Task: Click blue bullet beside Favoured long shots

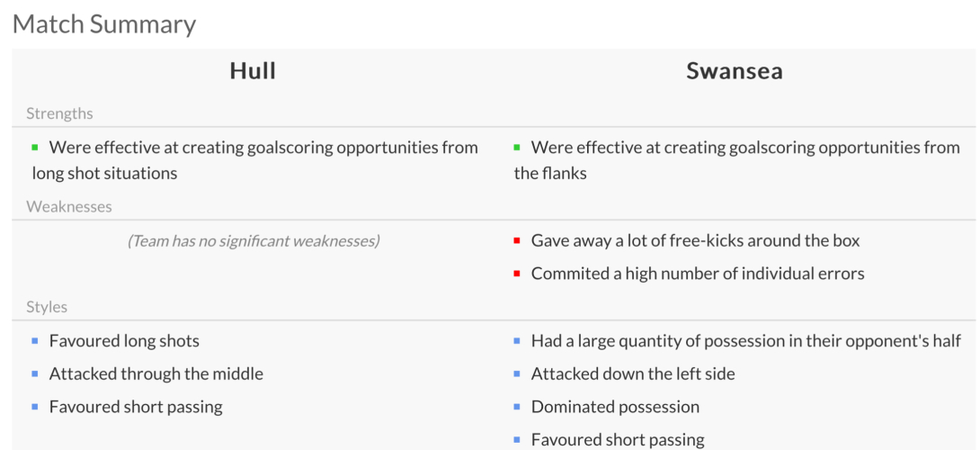Action: click(x=35, y=341)
